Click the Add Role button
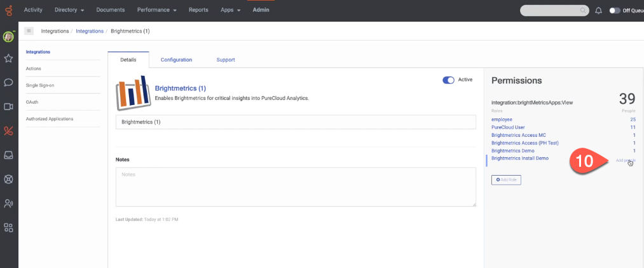The width and height of the screenshot is (644, 268). point(507,180)
